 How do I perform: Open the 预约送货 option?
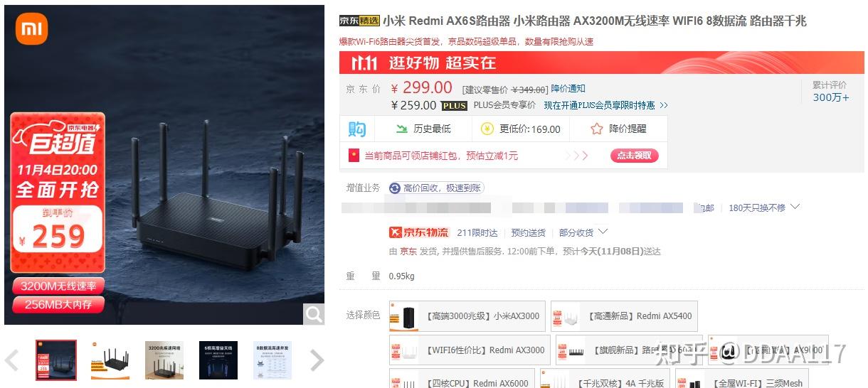point(529,232)
